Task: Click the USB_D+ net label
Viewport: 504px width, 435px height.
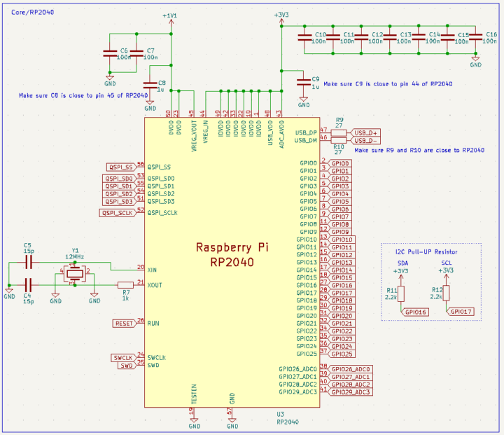Action: coord(366,132)
